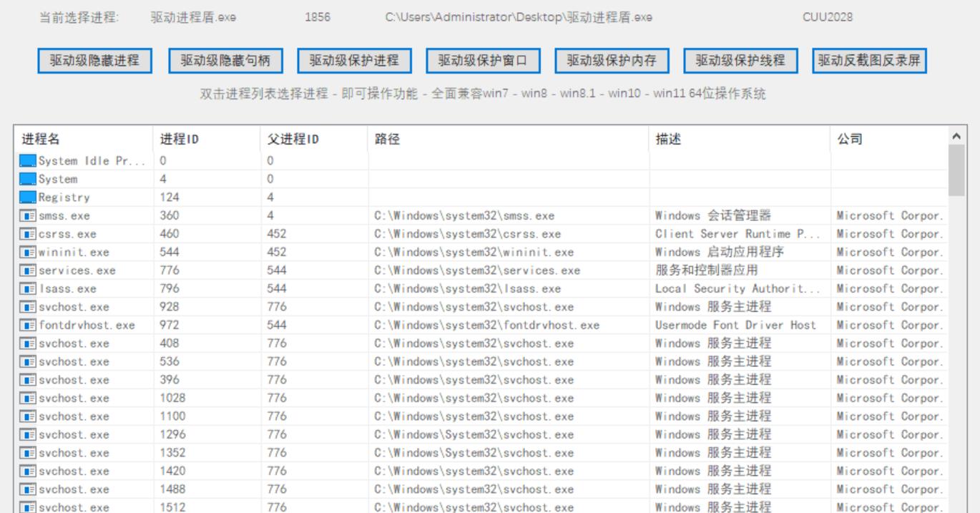Click the 描述 column header
This screenshot has height=513, width=980.
point(740,140)
